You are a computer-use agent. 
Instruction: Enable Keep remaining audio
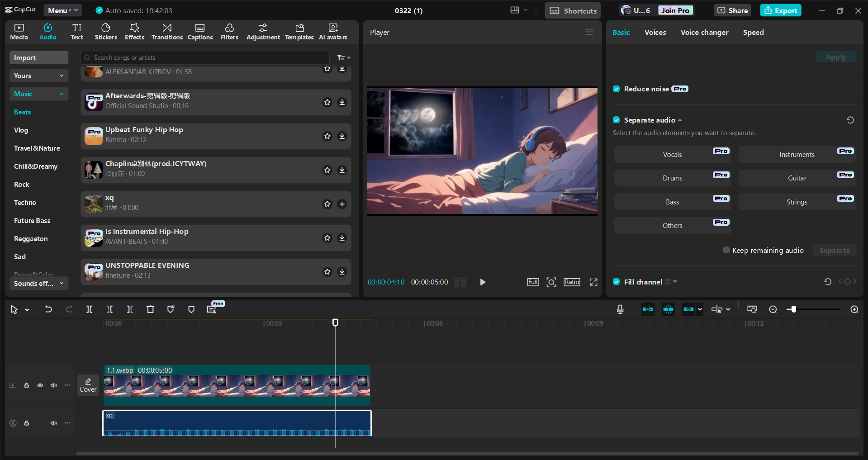tap(726, 250)
